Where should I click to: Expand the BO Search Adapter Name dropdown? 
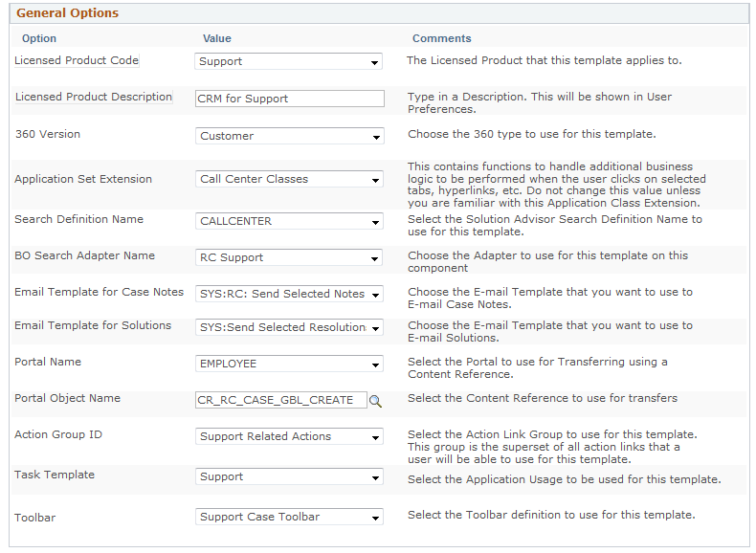pyautogui.click(x=289, y=257)
